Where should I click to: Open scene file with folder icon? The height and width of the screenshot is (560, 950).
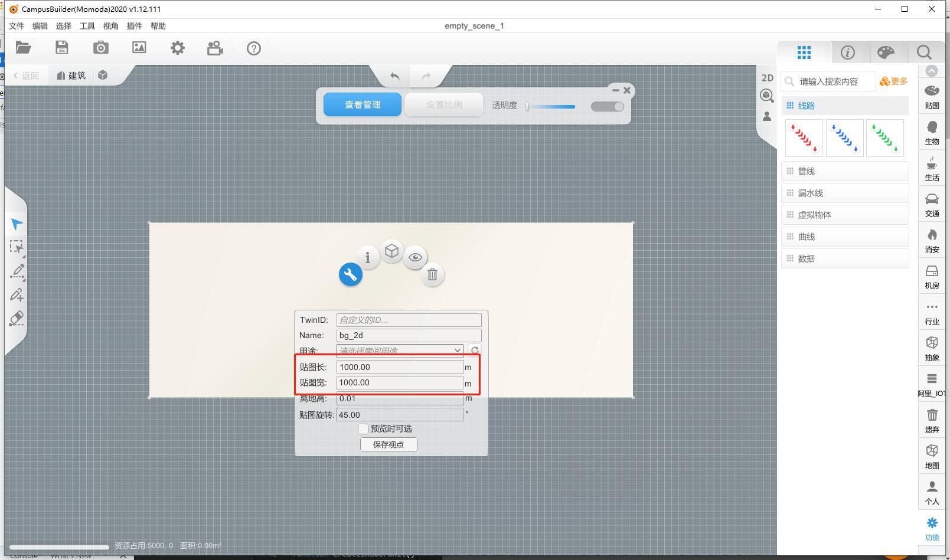(23, 48)
